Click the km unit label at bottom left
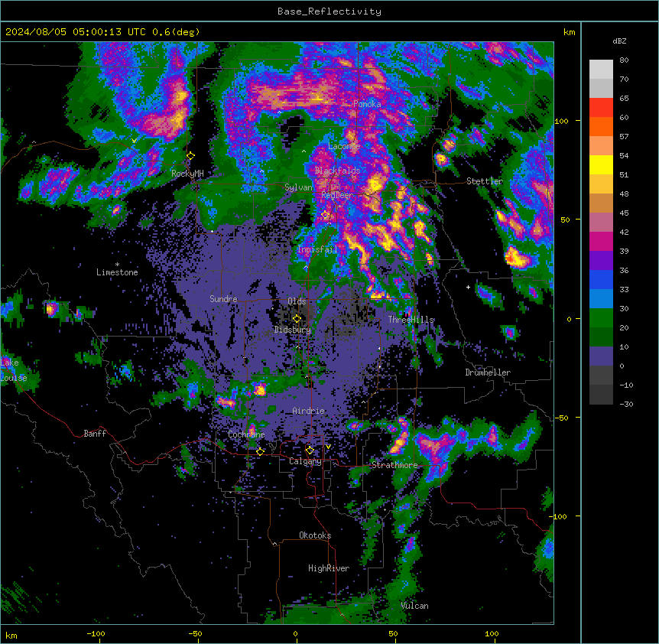 click(11, 636)
